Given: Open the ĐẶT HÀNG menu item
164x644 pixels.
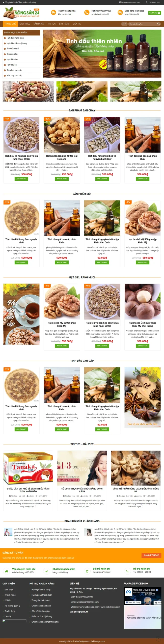Looking at the screenshot, I should [64, 24].
